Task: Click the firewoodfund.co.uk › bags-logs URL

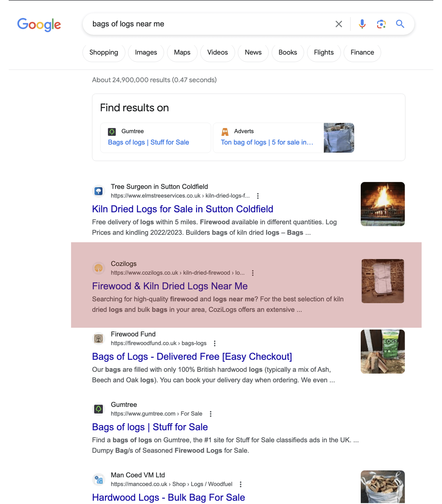Action: pyautogui.click(x=159, y=343)
